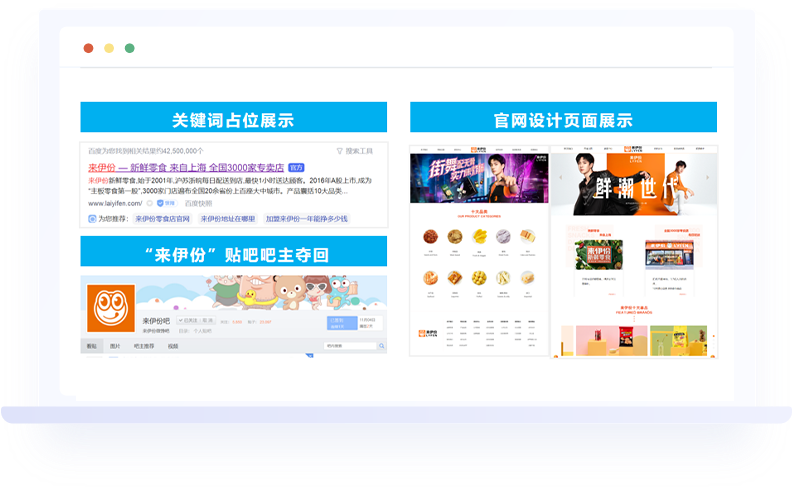Open the 百度快照 cached link
This screenshot has height=491, width=794.
(x=198, y=203)
